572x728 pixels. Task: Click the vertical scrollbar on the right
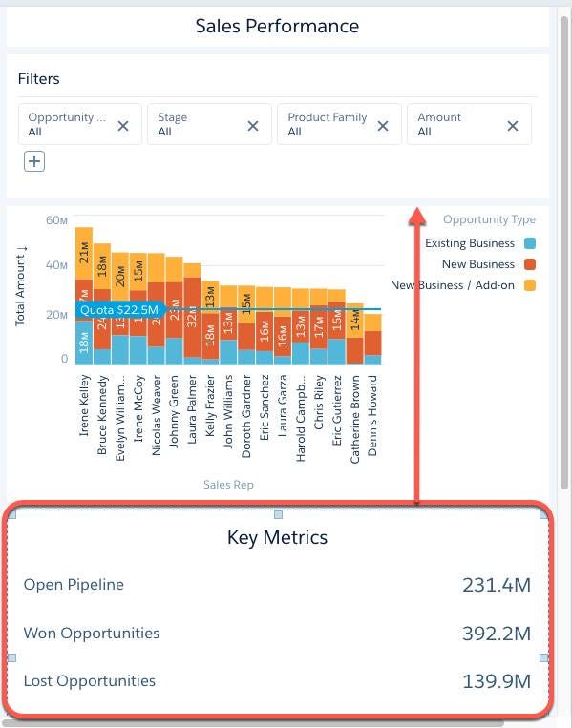click(564, 251)
